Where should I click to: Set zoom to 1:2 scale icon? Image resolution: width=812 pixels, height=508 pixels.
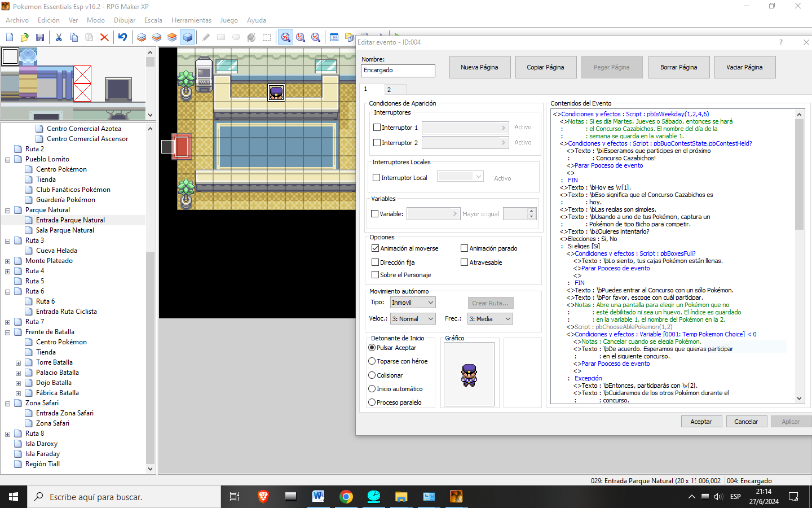[301, 37]
